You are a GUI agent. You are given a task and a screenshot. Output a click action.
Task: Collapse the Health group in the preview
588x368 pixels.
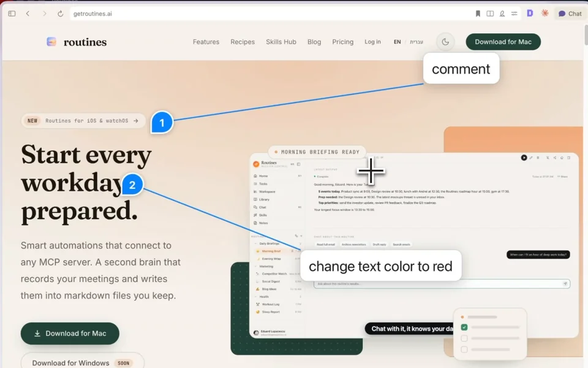(x=256, y=297)
